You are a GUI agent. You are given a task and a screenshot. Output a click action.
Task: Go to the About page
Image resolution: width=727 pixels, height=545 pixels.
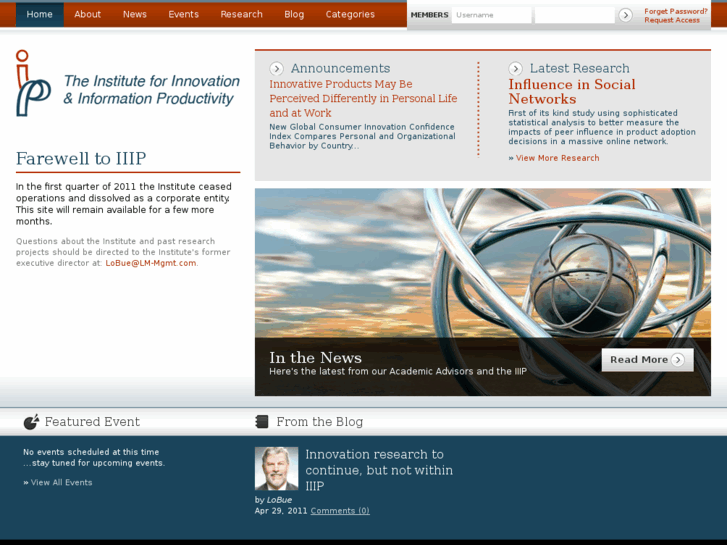click(87, 14)
